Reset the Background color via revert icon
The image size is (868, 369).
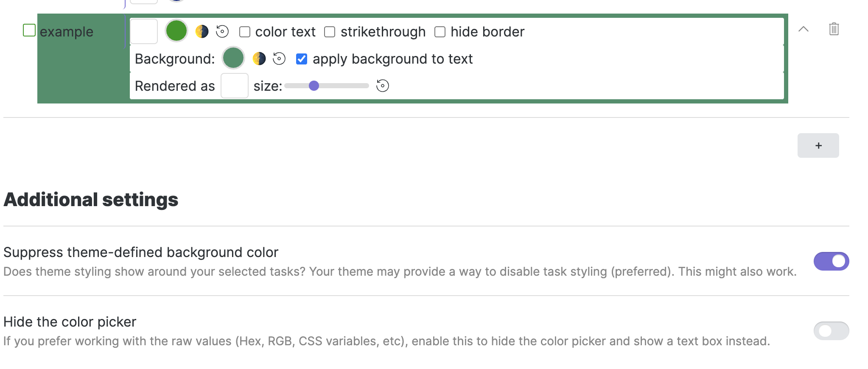[x=279, y=59]
